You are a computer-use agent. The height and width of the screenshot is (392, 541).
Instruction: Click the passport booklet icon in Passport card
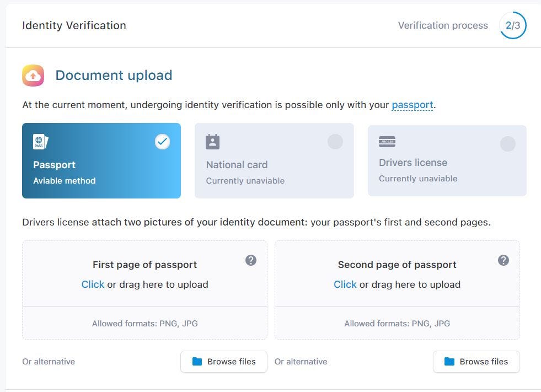pyautogui.click(x=41, y=142)
